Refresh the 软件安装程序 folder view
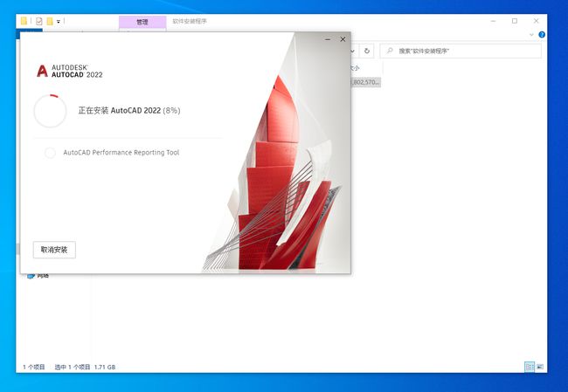The height and width of the screenshot is (392, 568). 367,51
